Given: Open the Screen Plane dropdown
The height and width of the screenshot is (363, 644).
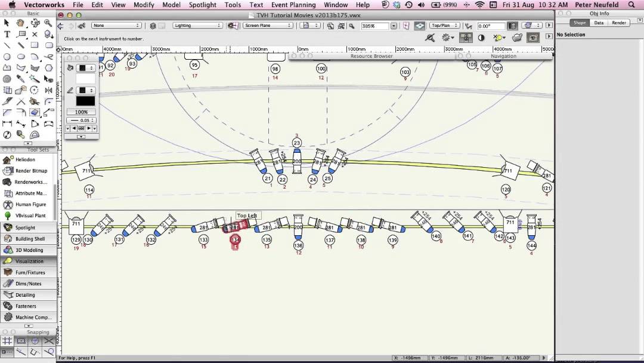Looking at the screenshot, I should (x=268, y=26).
